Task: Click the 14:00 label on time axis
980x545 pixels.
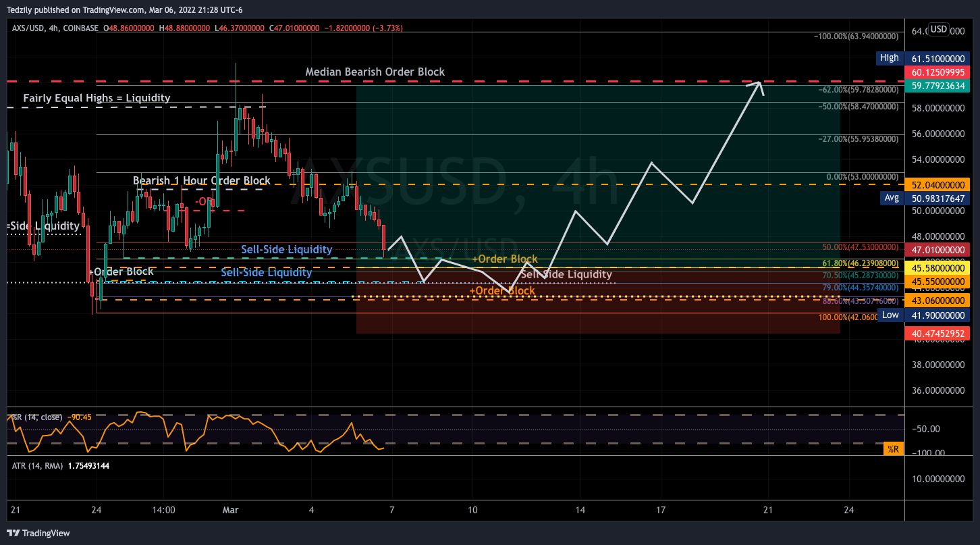Action: pyautogui.click(x=164, y=511)
